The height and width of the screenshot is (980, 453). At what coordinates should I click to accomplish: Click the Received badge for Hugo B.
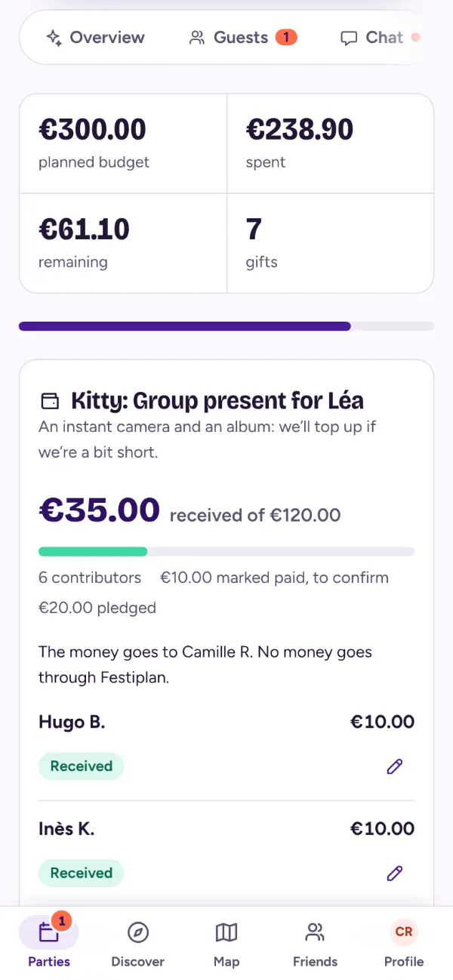tap(81, 766)
